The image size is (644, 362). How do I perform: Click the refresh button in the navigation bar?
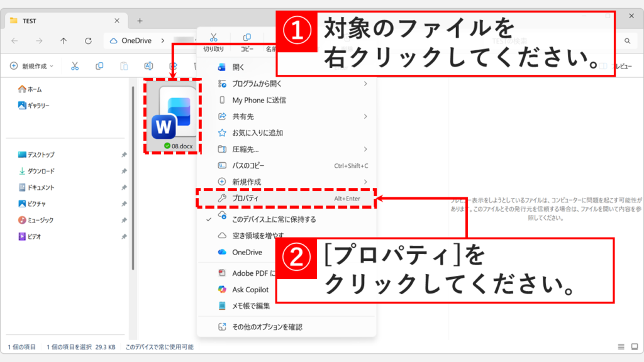tap(88, 41)
